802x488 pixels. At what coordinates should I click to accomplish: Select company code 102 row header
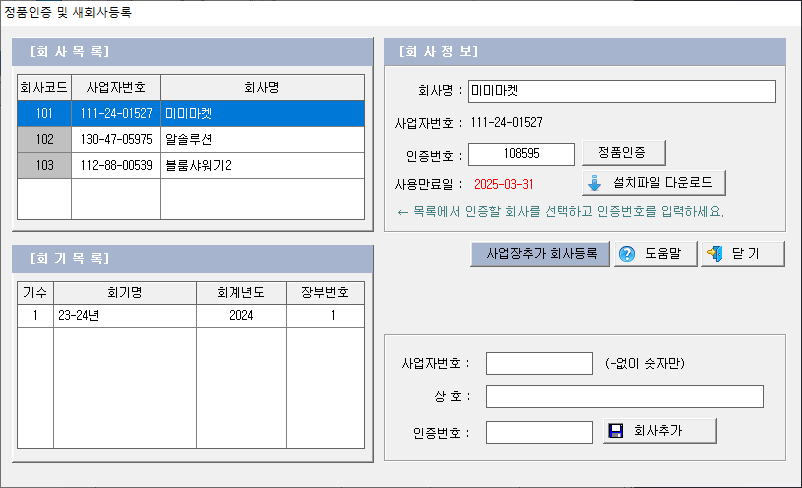tap(44, 139)
